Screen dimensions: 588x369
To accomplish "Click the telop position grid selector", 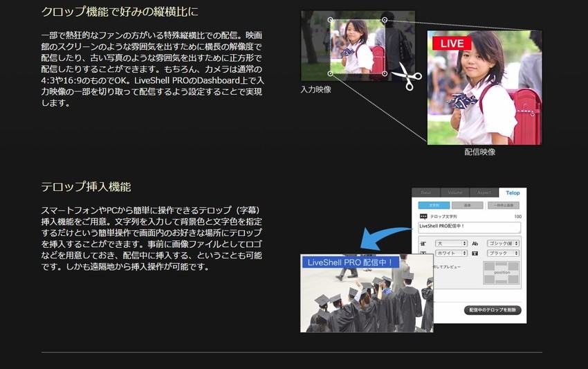I will pyautogui.click(x=502, y=273).
